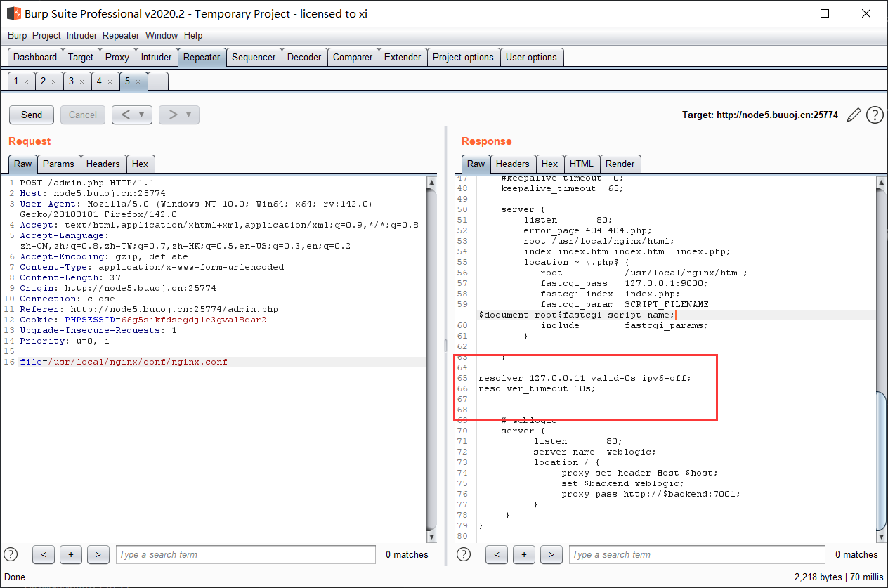The image size is (888, 588).
Task: Go forward in request history
Action: tap(171, 115)
